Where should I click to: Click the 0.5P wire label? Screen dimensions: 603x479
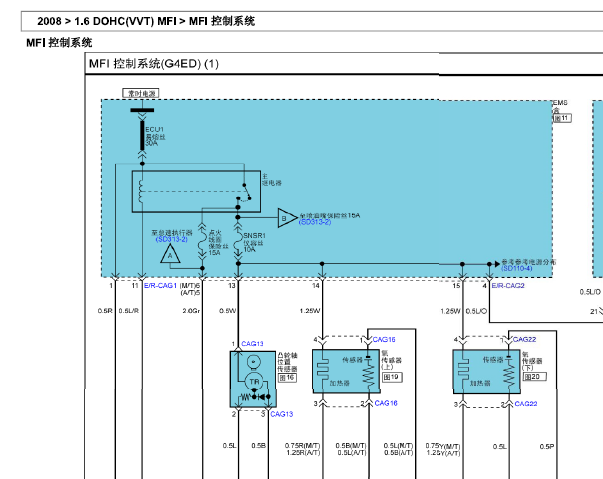546,446
